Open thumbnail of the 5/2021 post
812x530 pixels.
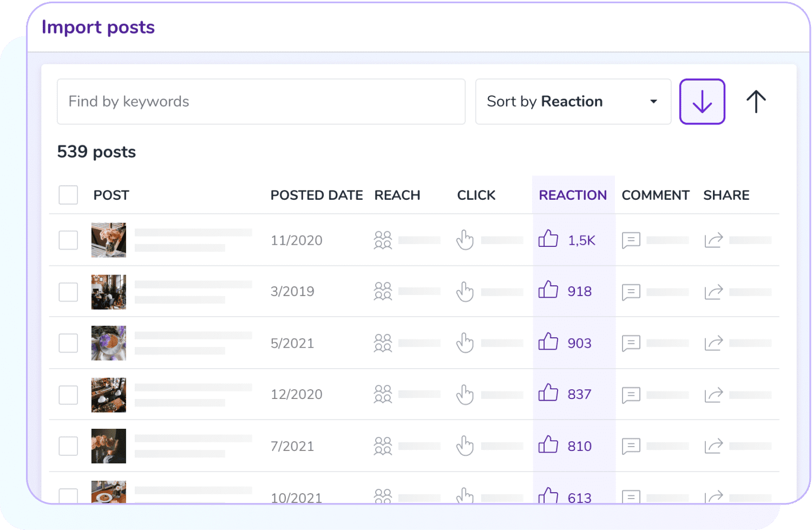pyautogui.click(x=109, y=343)
